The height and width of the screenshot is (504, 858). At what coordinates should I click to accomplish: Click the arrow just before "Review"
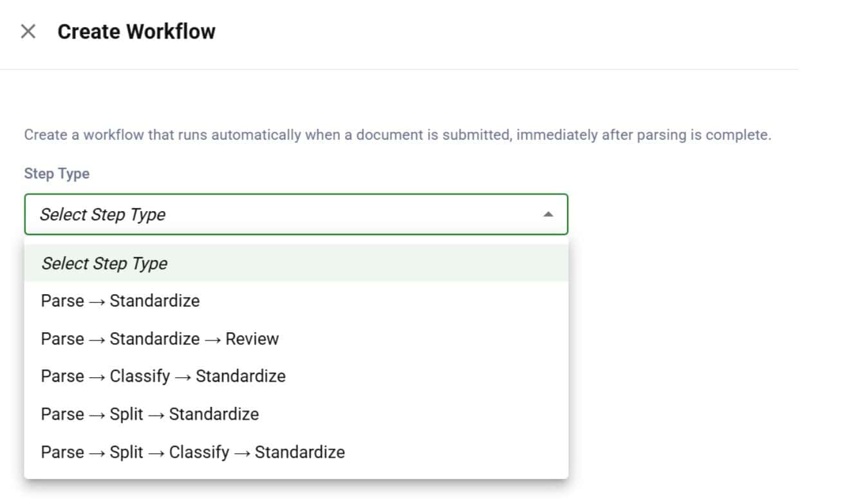(212, 339)
